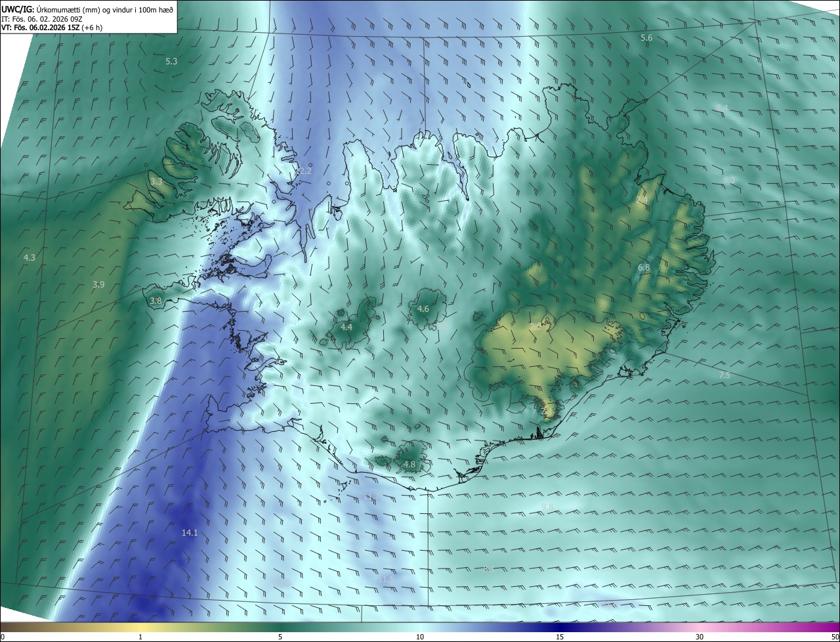This screenshot has width=840, height=642.
Task: Click the 11.5 value over the southern sea
Action: click(386, 579)
